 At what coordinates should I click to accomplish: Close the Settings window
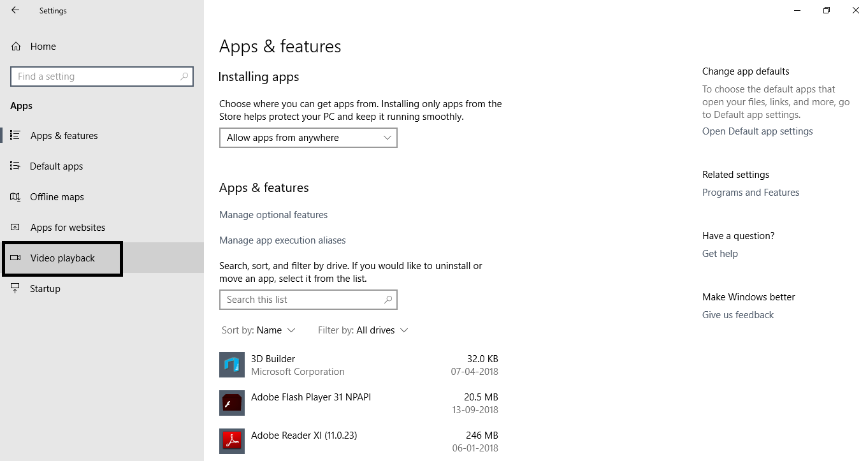coord(855,10)
